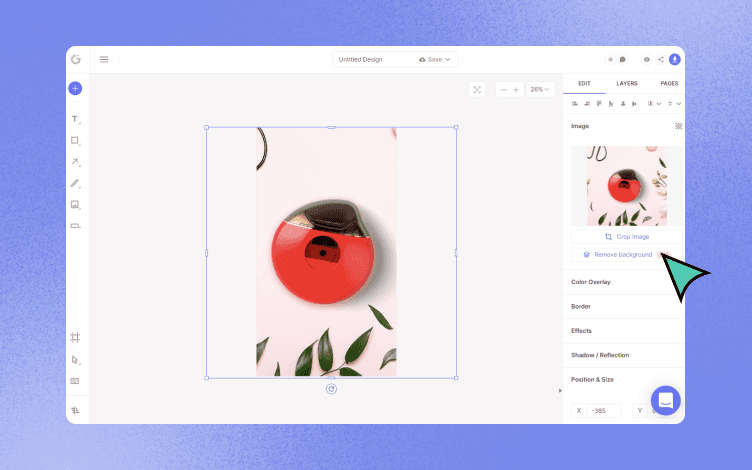Select the cursor pointer tool
The image size is (752, 470).
75,360
